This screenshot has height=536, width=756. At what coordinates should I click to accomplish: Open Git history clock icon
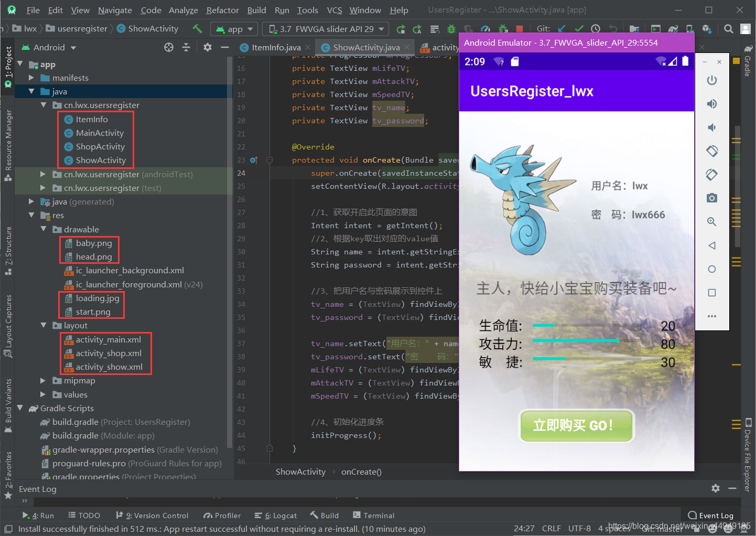tap(596, 29)
